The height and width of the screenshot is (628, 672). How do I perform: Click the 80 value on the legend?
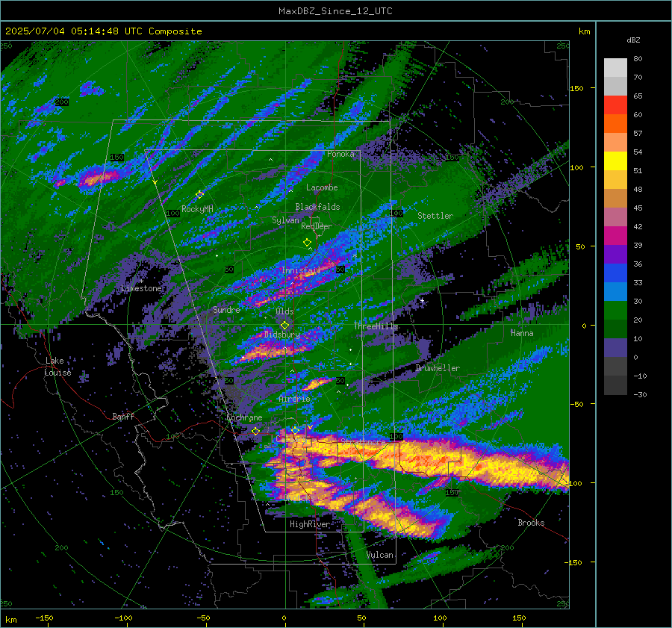click(638, 58)
